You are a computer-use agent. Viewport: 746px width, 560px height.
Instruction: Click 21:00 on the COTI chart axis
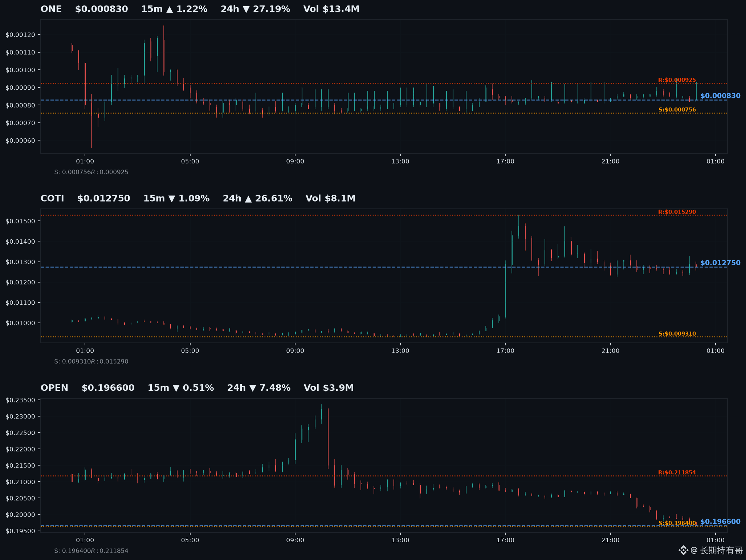(x=611, y=351)
